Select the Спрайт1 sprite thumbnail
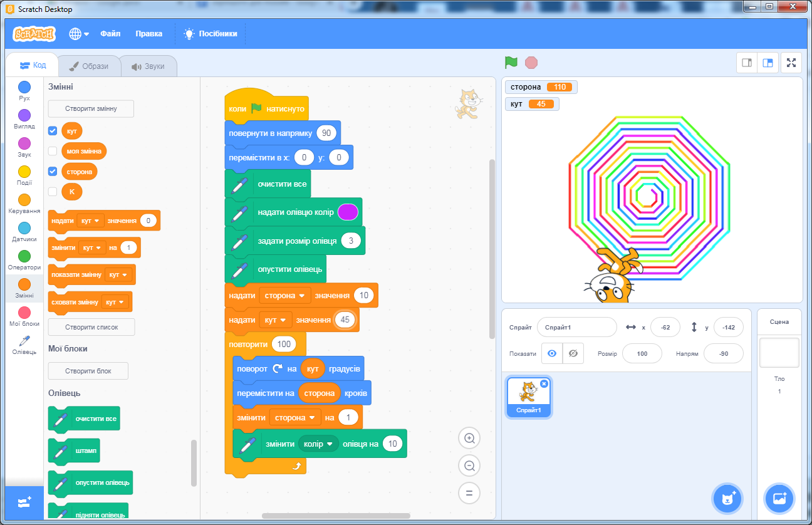The height and width of the screenshot is (525, 812). (x=528, y=398)
